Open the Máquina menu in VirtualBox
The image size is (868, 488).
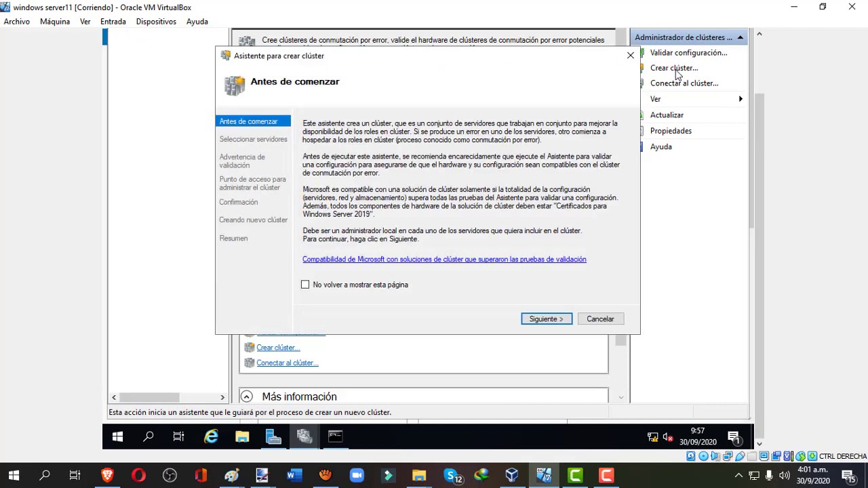point(55,22)
